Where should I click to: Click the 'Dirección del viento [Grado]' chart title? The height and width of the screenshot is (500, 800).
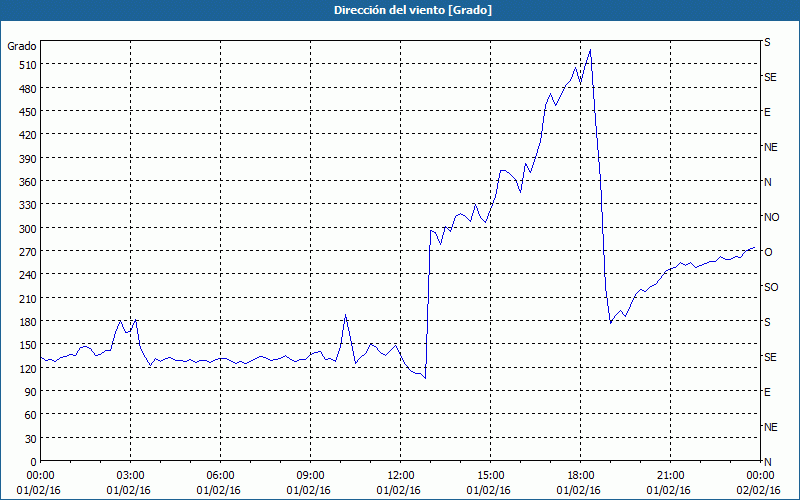(x=413, y=10)
